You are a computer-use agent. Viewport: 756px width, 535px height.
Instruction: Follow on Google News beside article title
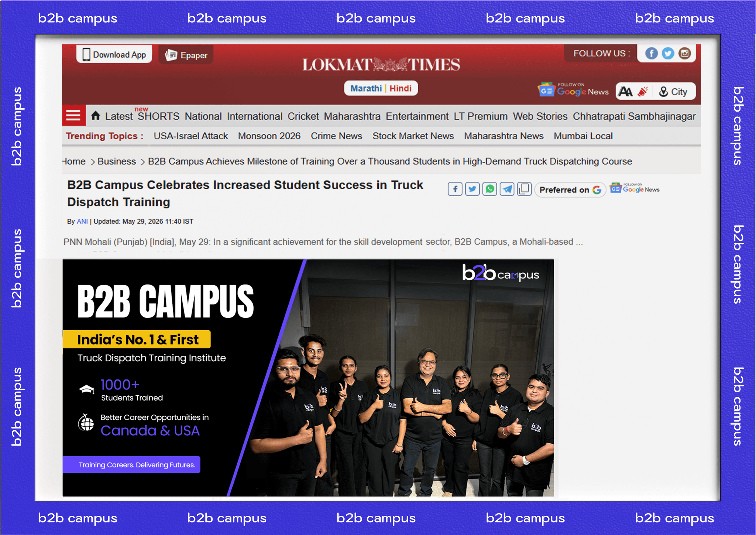pos(635,188)
